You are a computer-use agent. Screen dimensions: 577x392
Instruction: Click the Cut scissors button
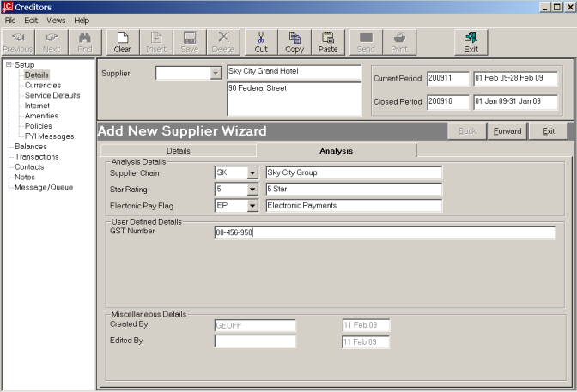tap(261, 42)
